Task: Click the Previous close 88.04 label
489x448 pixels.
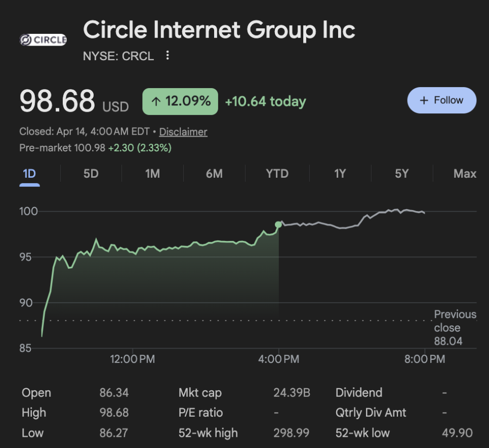Action: coord(455,328)
